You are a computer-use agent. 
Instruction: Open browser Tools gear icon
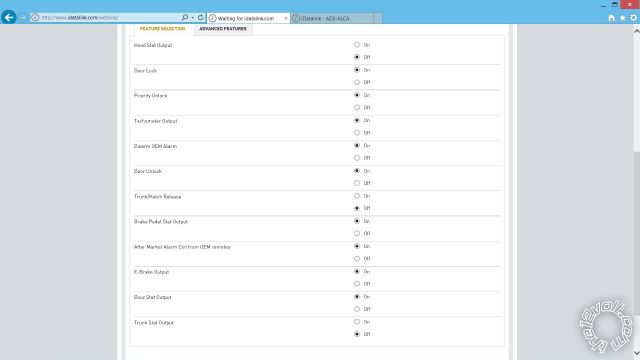tap(633, 18)
